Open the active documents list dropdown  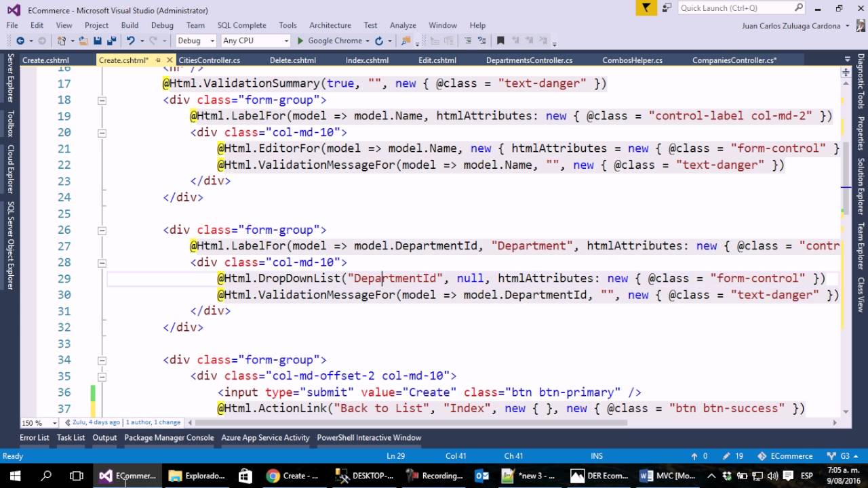click(847, 60)
